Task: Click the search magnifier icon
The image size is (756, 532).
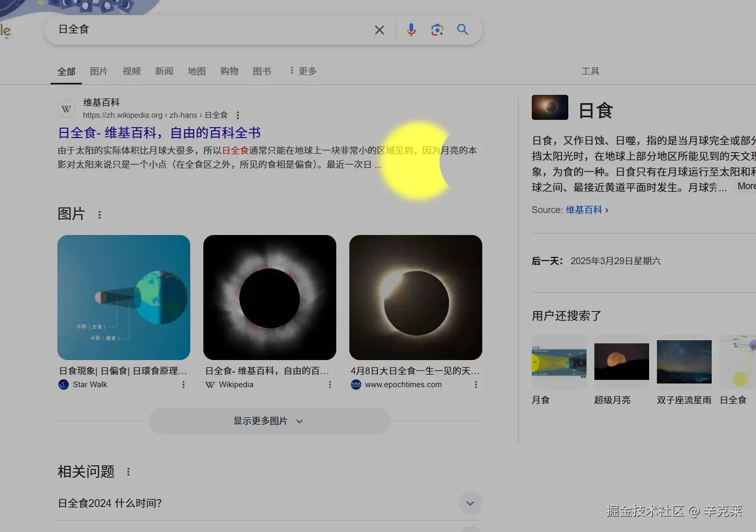Action: click(462, 30)
